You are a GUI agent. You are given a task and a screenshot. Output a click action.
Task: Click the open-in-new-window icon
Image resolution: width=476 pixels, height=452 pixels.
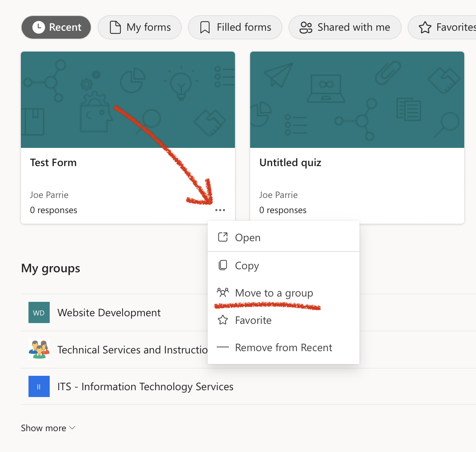pyautogui.click(x=223, y=237)
